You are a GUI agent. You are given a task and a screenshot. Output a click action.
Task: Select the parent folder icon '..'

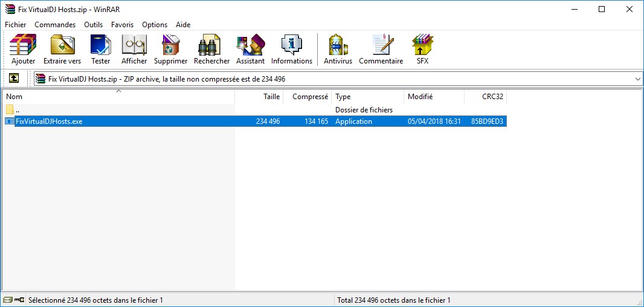click(10, 110)
